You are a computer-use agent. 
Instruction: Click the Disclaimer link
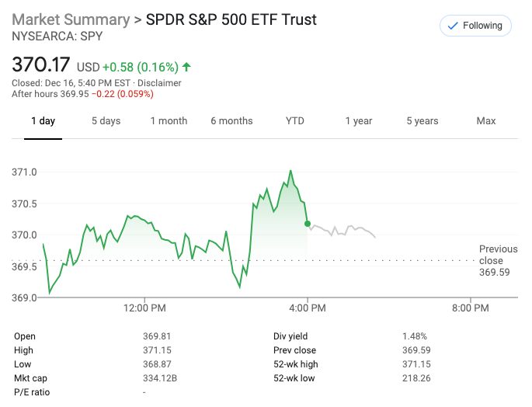point(159,83)
